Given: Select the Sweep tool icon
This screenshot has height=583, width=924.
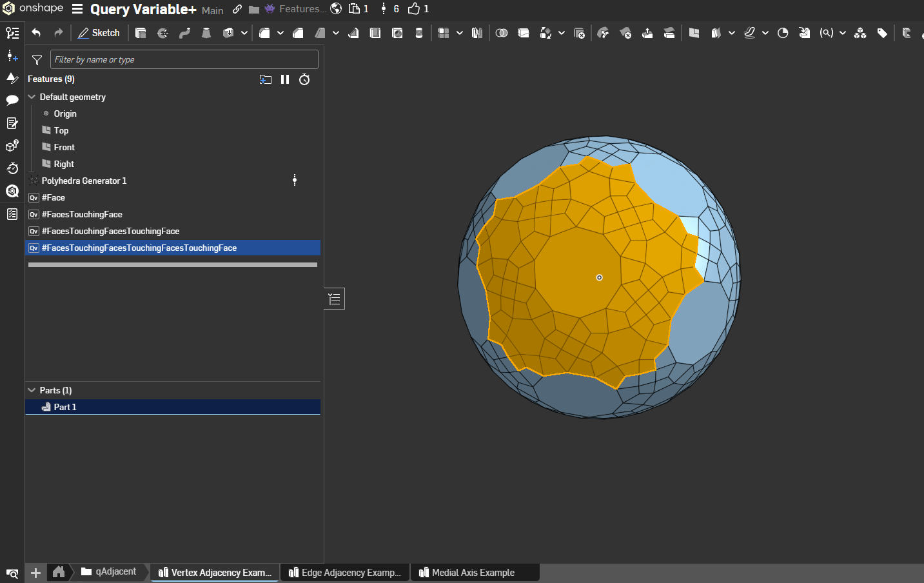Looking at the screenshot, I should [184, 33].
